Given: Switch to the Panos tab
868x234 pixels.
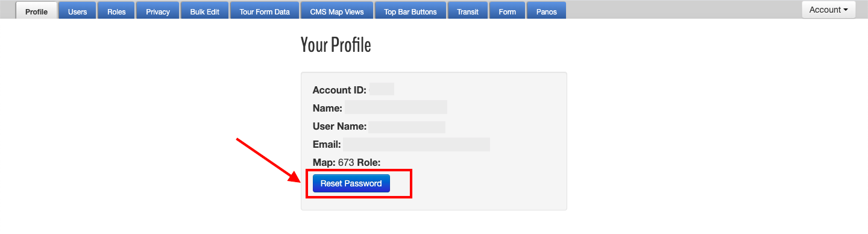Looking at the screenshot, I should point(546,10).
